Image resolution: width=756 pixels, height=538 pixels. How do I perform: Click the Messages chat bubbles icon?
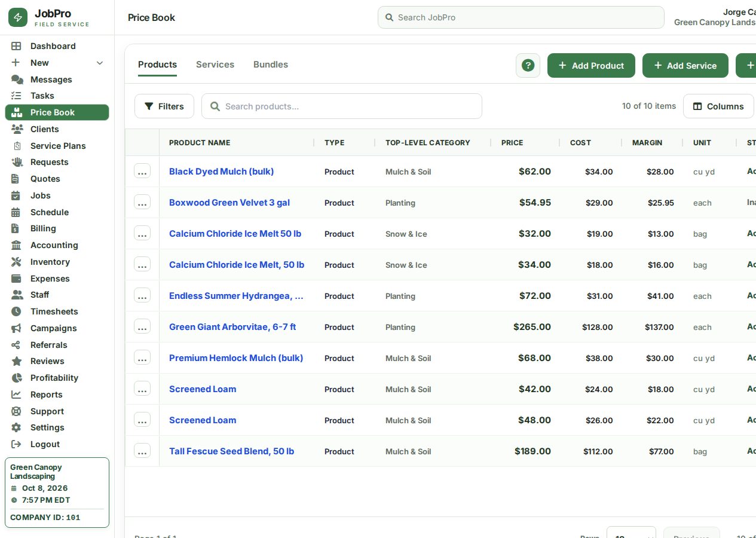click(x=17, y=80)
